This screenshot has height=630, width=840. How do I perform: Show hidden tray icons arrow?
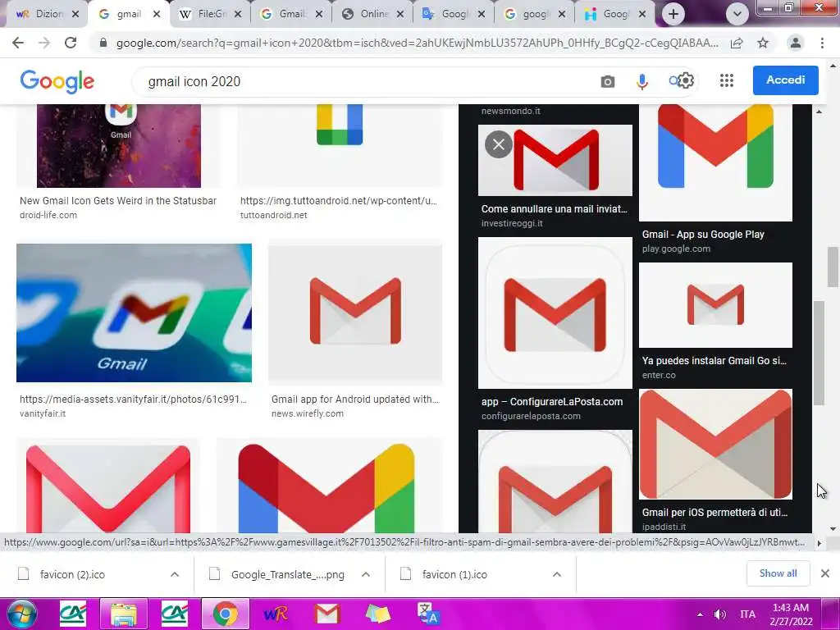pos(701,614)
